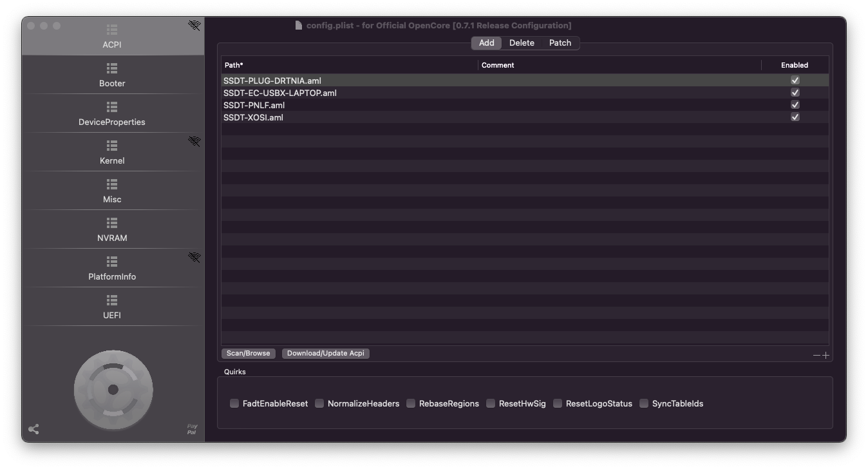Open the NVRAM section

(112, 229)
